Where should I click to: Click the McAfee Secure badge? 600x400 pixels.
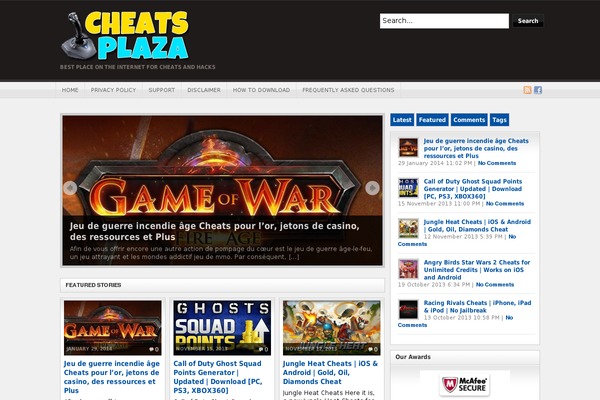tap(465, 385)
